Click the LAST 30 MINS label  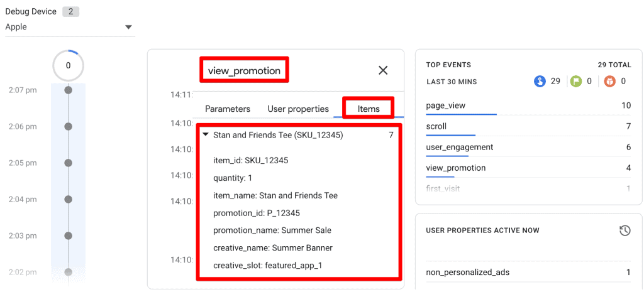pyautogui.click(x=452, y=82)
